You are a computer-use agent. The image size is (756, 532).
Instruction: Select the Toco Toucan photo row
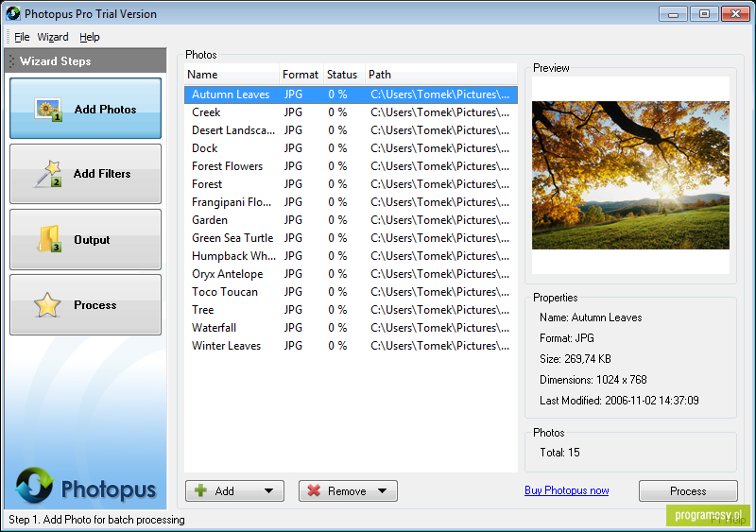point(351,292)
